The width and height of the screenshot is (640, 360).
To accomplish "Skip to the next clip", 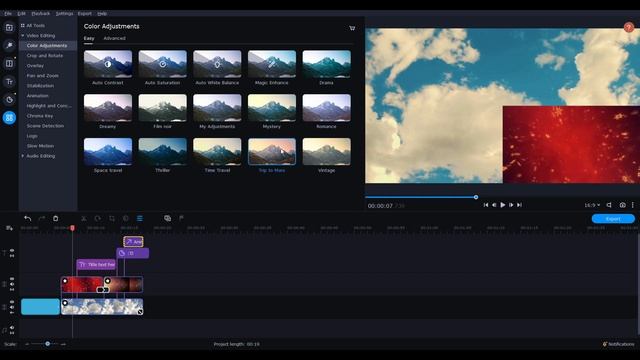I will point(519,205).
